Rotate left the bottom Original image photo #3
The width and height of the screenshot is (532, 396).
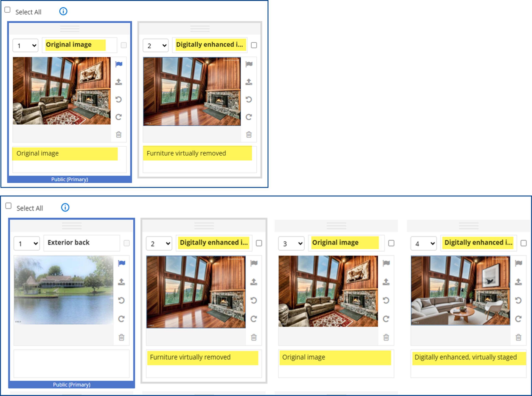click(x=386, y=300)
